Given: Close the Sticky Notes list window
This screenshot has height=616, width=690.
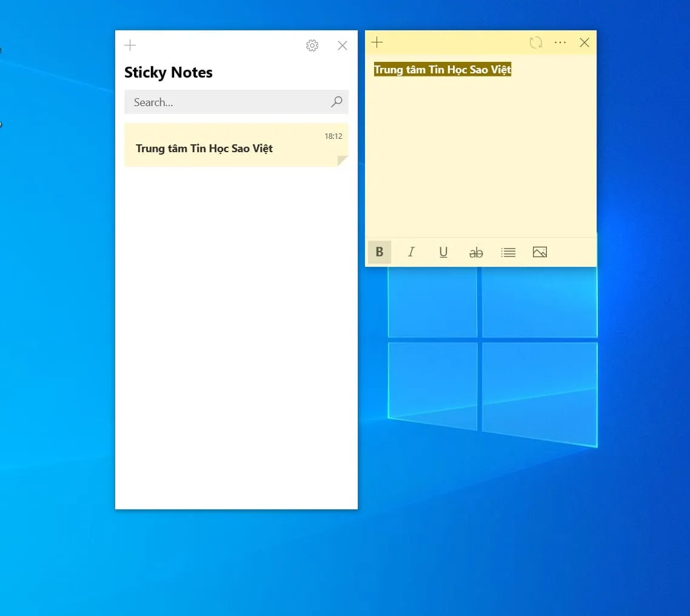Looking at the screenshot, I should tap(343, 45).
